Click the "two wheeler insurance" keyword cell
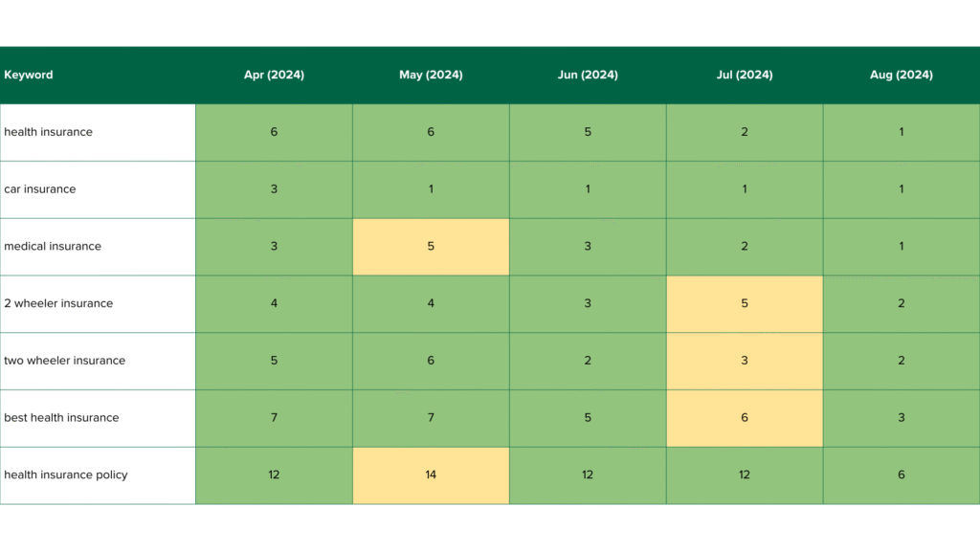This screenshot has width=980, height=551. [65, 361]
